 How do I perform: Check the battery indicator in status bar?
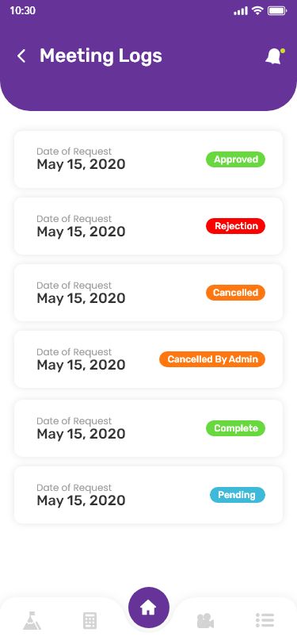click(277, 10)
